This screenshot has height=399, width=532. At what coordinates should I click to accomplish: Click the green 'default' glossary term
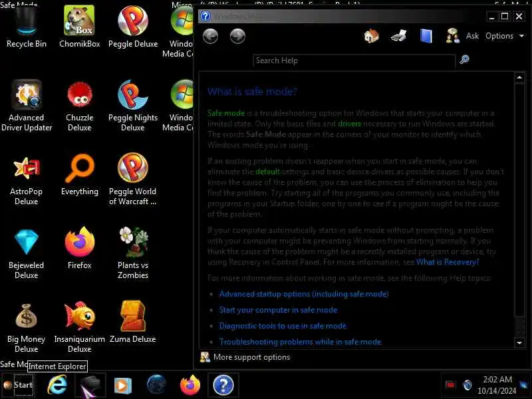click(x=268, y=172)
